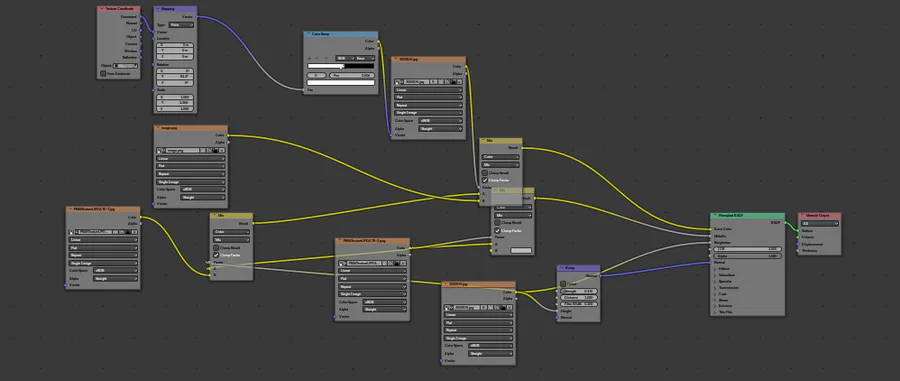Collapse the Material Output node header arrow
This screenshot has height=381, width=900.
(802, 216)
